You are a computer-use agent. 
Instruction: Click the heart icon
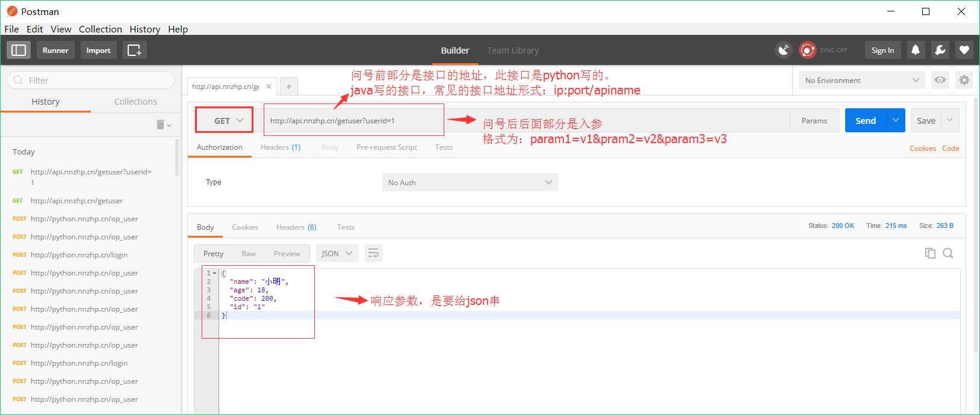click(964, 50)
